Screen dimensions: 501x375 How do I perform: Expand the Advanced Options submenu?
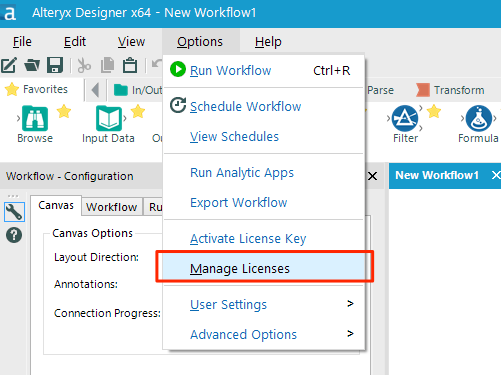(263, 334)
